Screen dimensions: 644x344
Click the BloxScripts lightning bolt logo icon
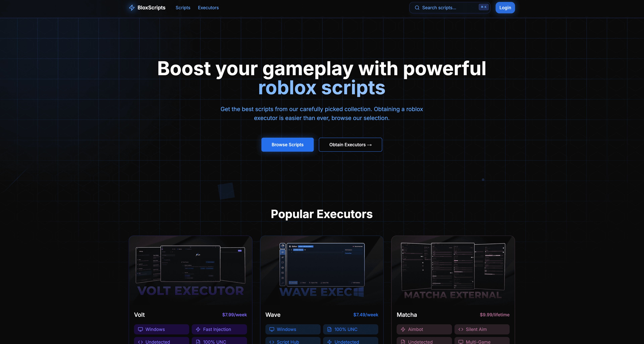[132, 8]
